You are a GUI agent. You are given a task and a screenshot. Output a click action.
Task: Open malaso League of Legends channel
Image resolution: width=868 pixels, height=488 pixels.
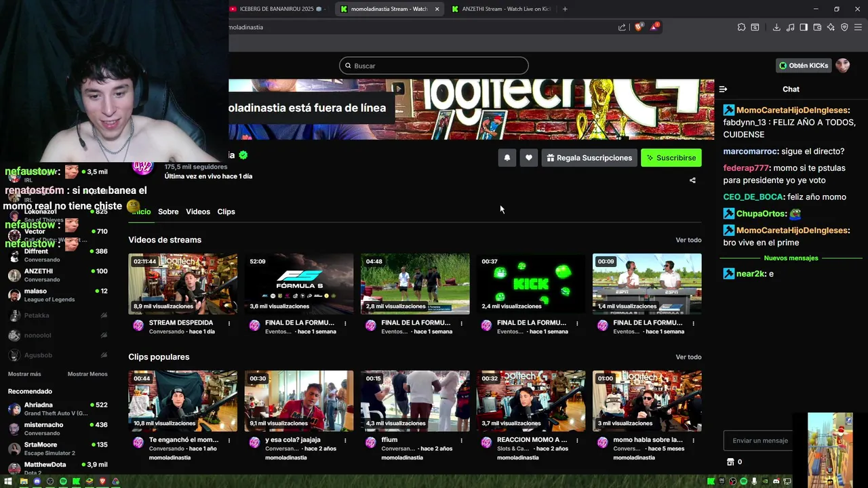[x=58, y=295]
